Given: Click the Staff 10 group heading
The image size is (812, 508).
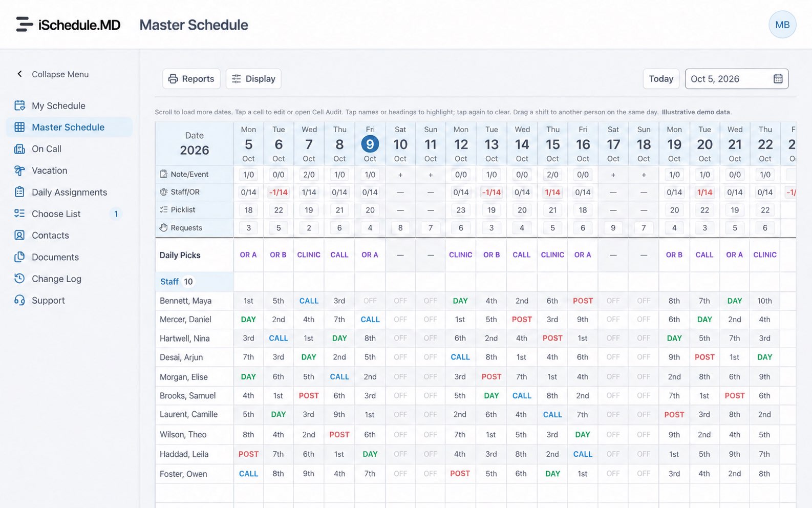Looking at the screenshot, I should point(194,282).
